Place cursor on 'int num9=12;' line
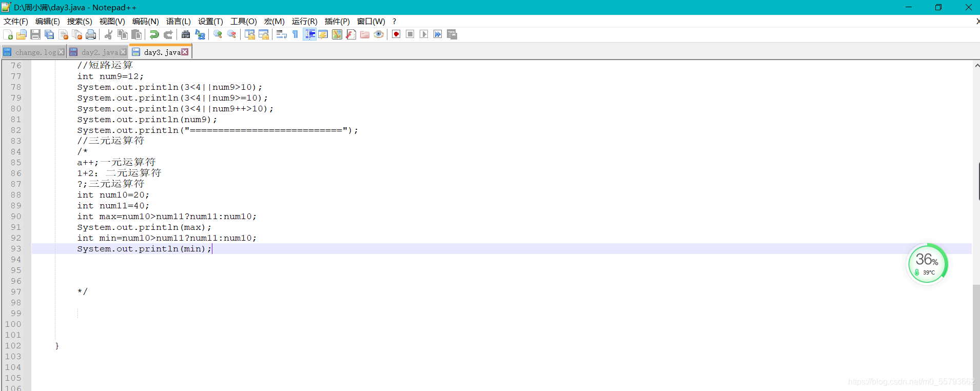980x391 pixels. pyautogui.click(x=110, y=76)
